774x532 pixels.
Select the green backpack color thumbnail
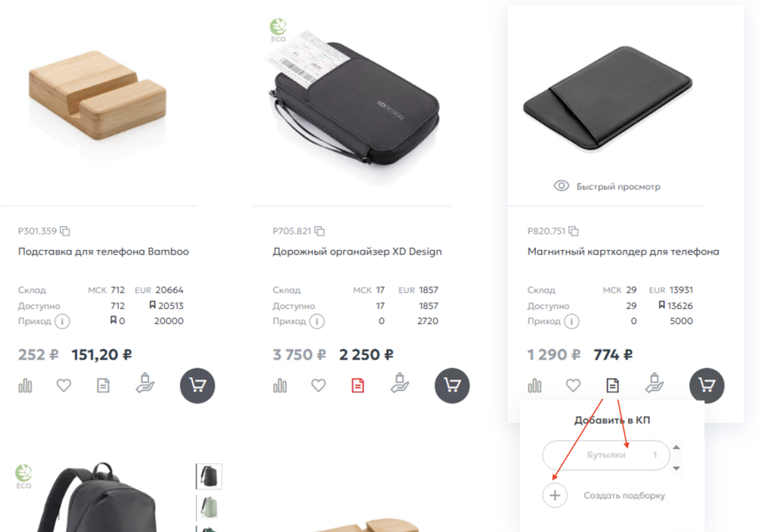(209, 508)
